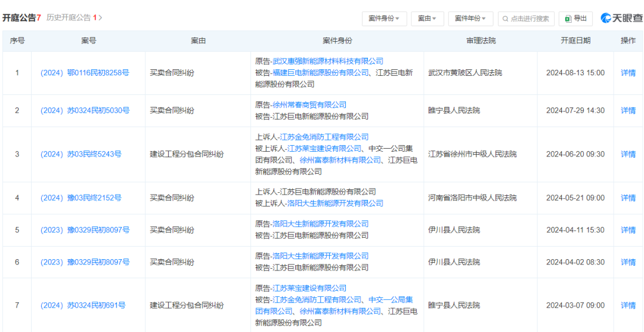Open 徐州富泰新材料有限公司 in row 7
Image resolution: width=644 pixels, height=332 pixels.
click(x=340, y=311)
